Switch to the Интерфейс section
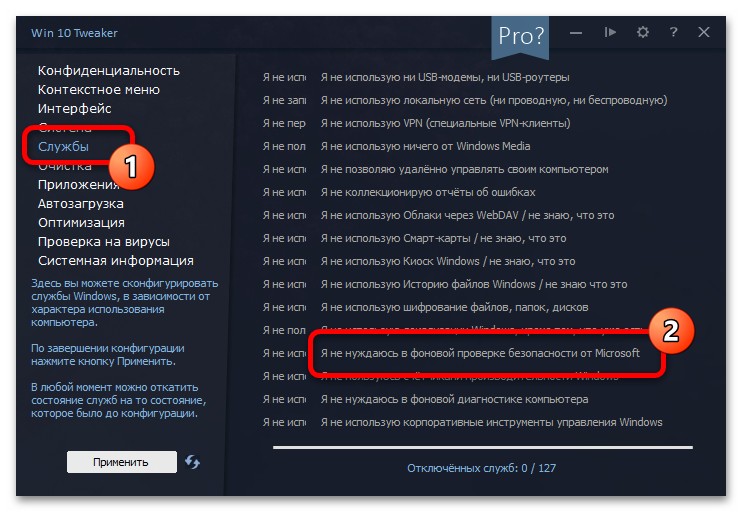This screenshot has width=742, height=512. [x=75, y=108]
